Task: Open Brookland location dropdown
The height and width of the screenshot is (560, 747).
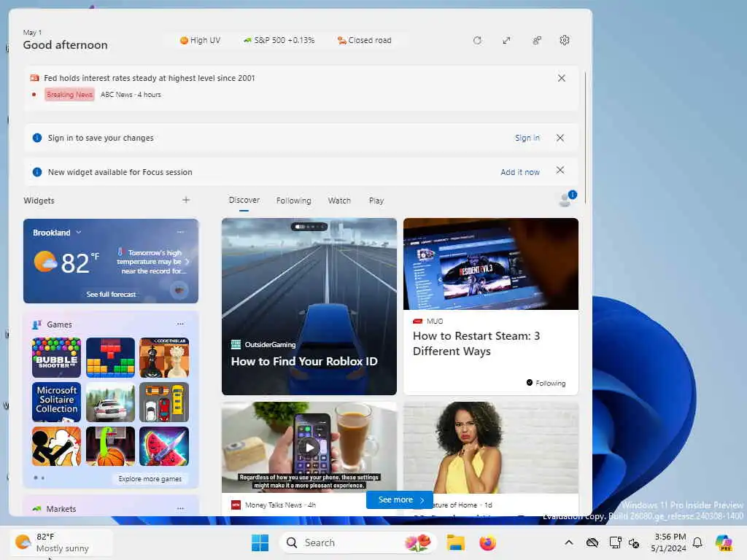Action: coord(57,233)
